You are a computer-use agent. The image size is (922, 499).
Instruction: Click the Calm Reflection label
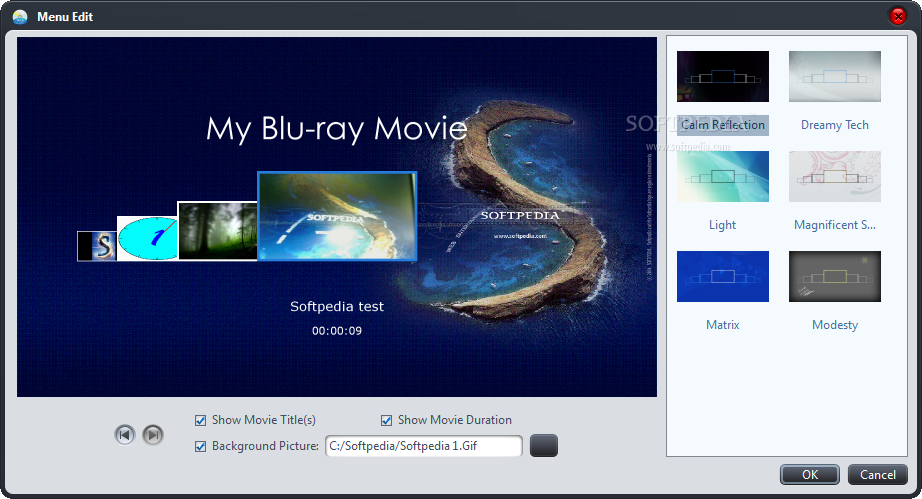tap(723, 125)
